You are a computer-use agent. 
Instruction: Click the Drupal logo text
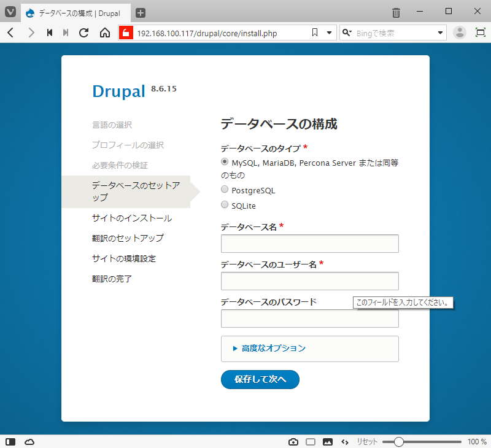[x=118, y=91]
